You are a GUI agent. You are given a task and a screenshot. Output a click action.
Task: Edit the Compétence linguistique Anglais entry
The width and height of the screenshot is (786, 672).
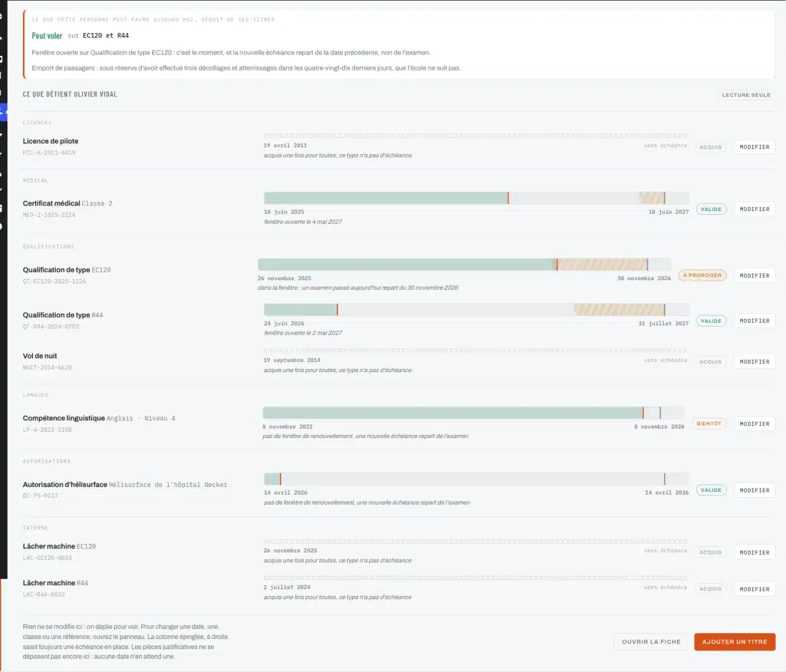pyautogui.click(x=754, y=424)
